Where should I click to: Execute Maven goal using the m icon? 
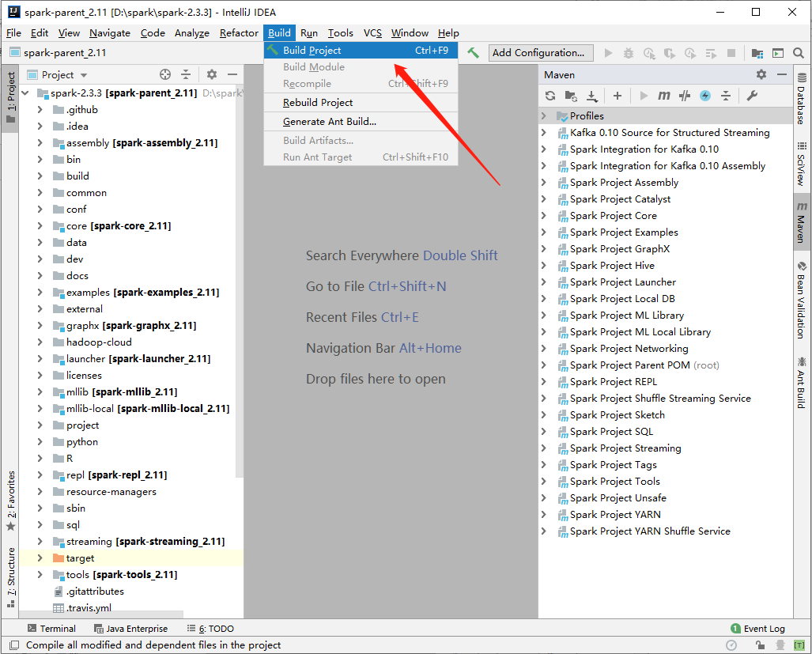[x=663, y=96]
